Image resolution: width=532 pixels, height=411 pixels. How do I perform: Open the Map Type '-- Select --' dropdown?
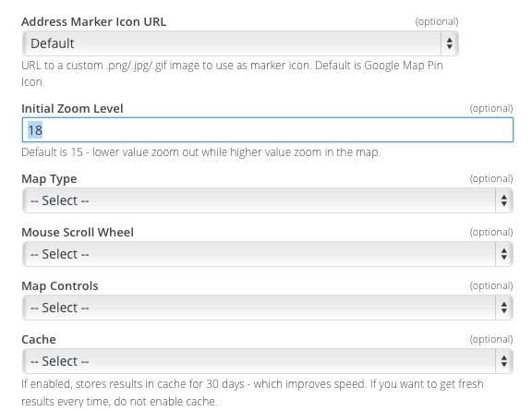click(x=267, y=200)
